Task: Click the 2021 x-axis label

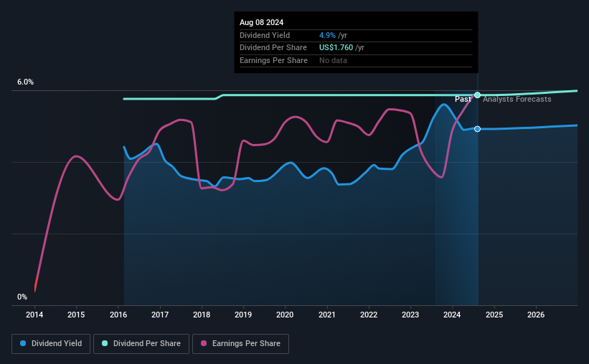Action: [x=327, y=315]
